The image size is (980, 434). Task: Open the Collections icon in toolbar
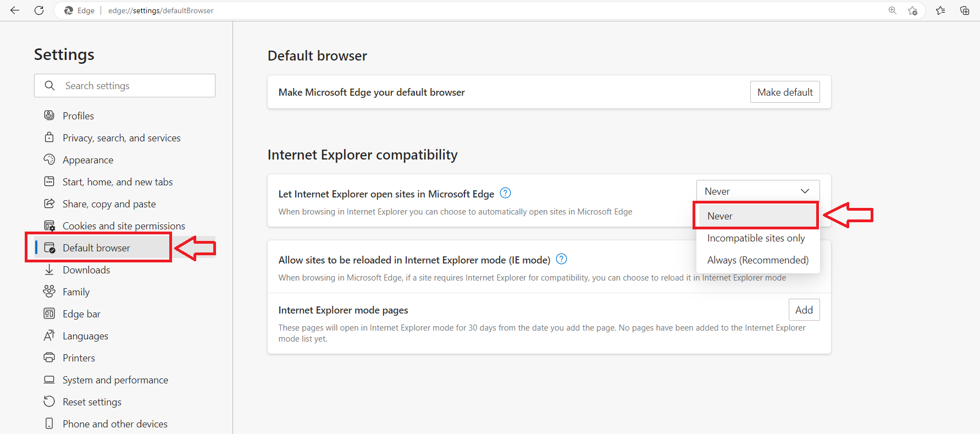click(x=965, y=10)
